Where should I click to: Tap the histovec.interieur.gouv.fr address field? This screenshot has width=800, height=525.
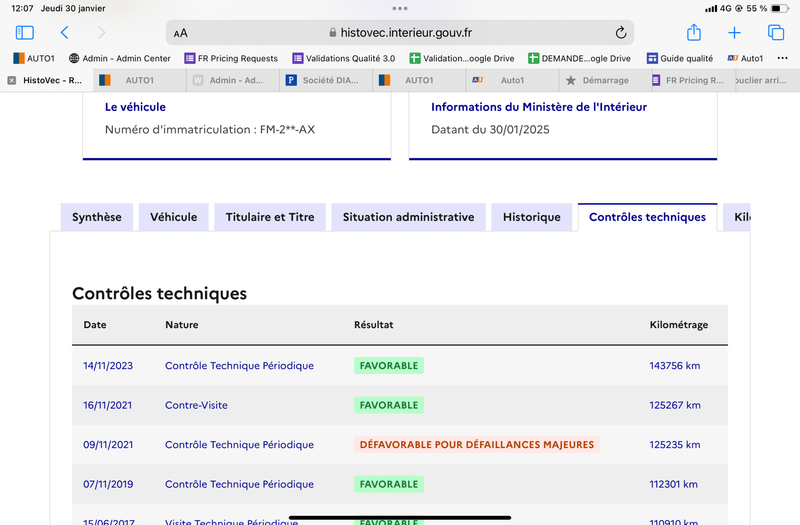pos(400,33)
